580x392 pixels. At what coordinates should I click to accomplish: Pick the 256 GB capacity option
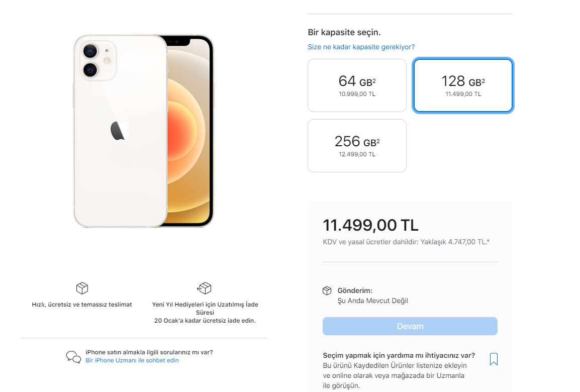click(x=357, y=146)
